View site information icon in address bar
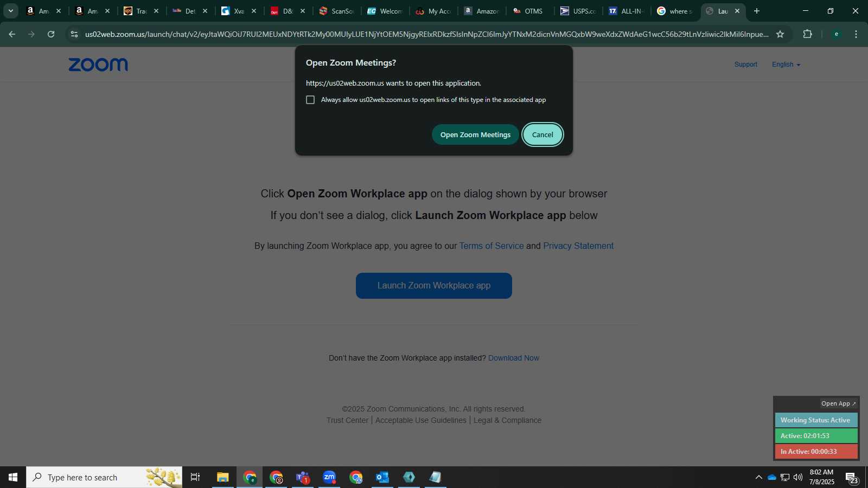 click(74, 34)
